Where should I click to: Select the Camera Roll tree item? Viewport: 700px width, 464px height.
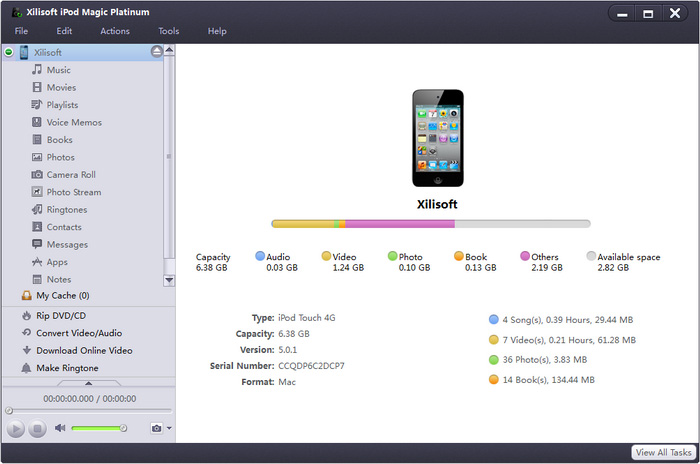click(x=71, y=175)
